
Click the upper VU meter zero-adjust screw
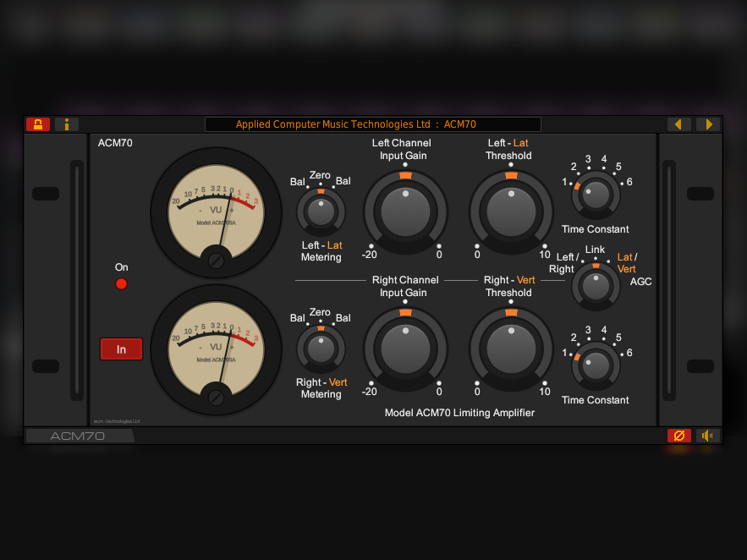[216, 261]
